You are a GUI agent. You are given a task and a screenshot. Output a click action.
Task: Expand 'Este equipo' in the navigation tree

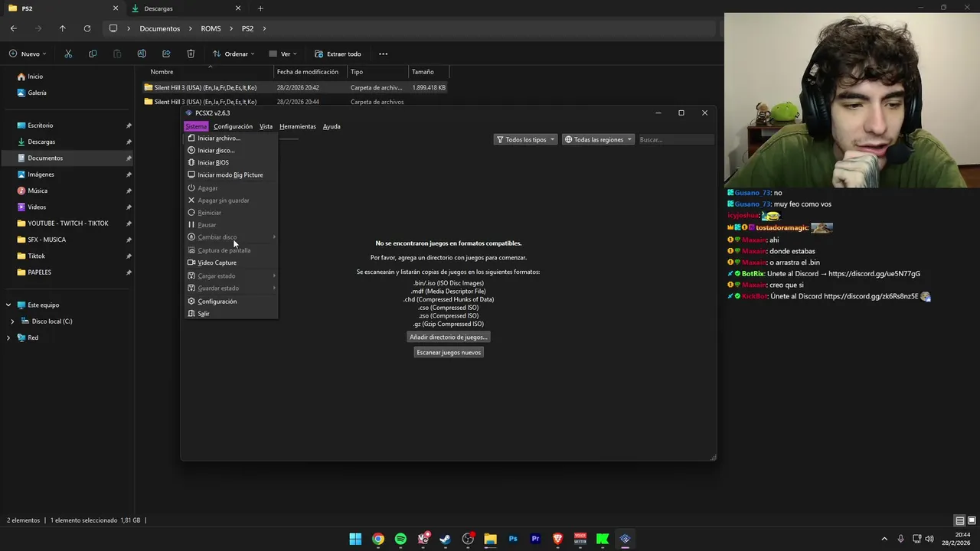point(8,305)
